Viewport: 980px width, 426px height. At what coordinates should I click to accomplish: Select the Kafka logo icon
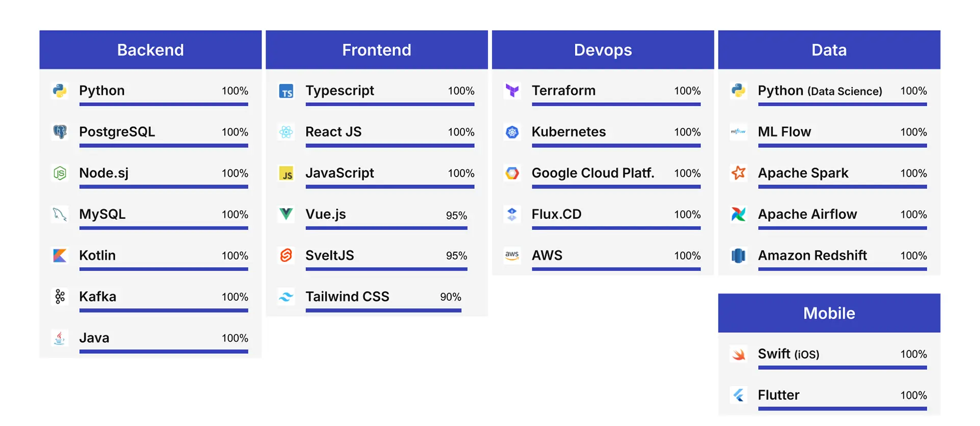[60, 297]
